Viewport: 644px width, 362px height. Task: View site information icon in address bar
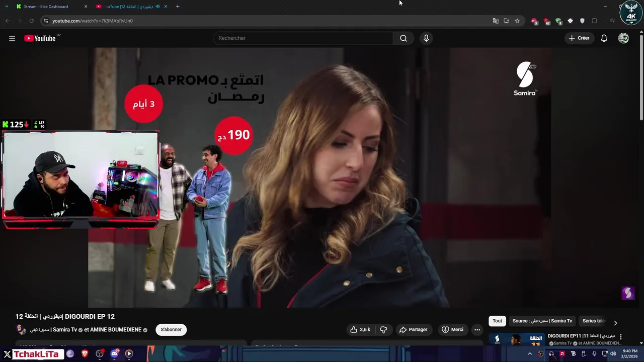coord(46,21)
